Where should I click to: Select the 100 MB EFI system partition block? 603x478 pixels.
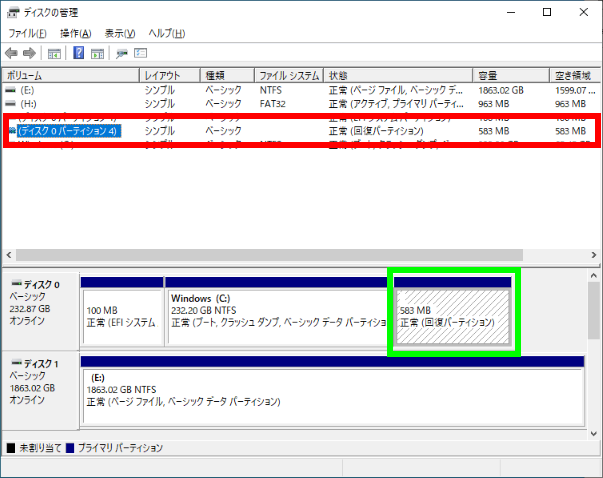point(122,311)
